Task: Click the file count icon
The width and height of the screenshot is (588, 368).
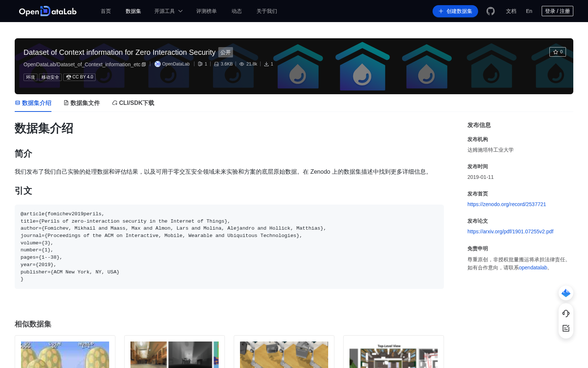Action: point(200,64)
